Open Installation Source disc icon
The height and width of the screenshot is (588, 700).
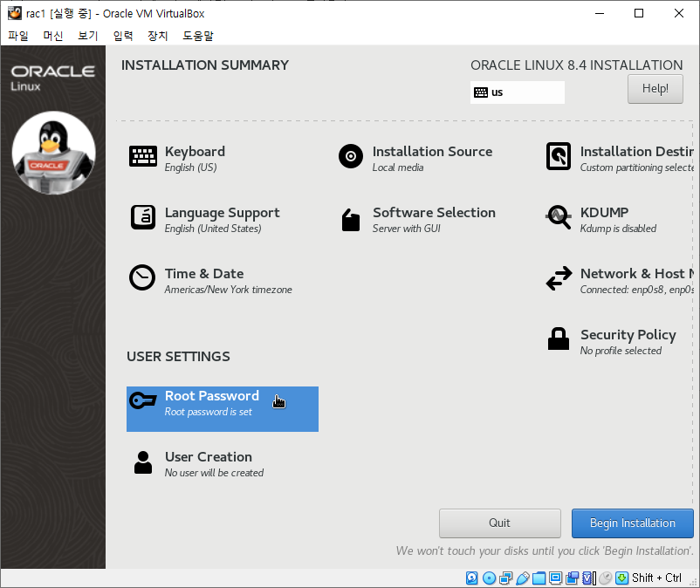click(x=351, y=156)
